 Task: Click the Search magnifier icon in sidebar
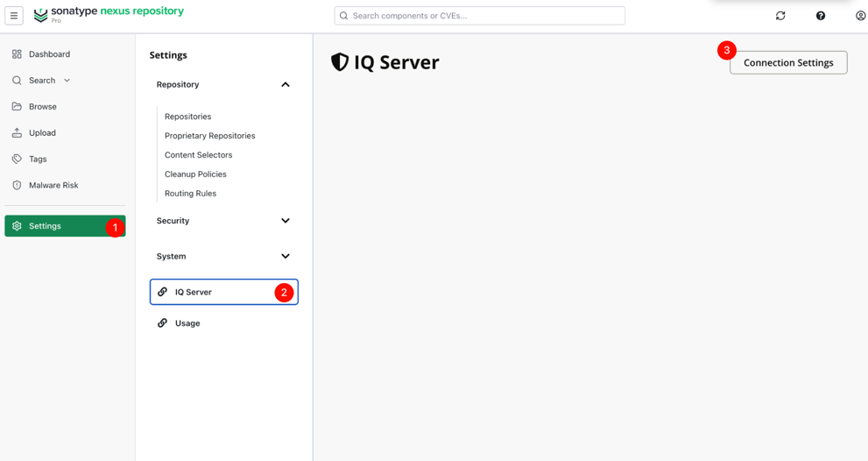click(17, 81)
